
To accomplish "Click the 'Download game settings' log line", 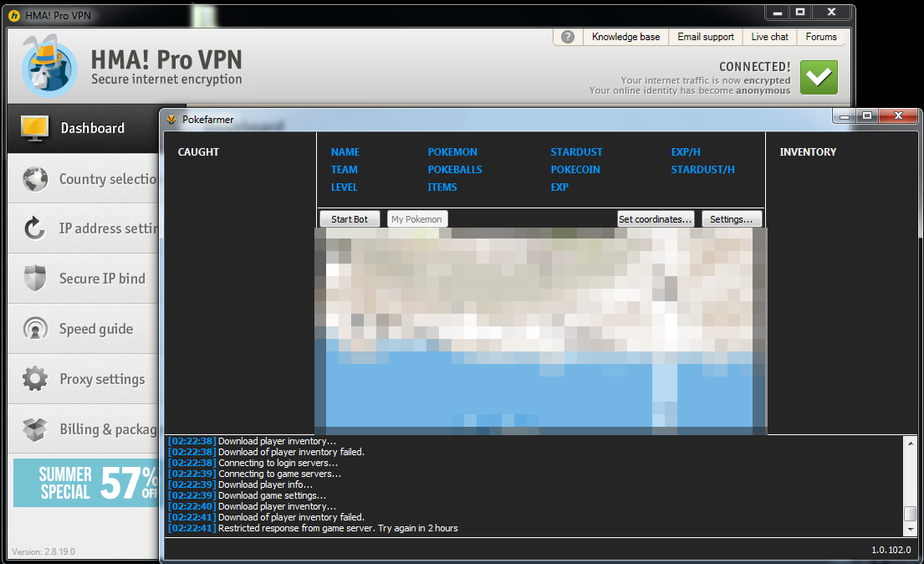I will 247,495.
